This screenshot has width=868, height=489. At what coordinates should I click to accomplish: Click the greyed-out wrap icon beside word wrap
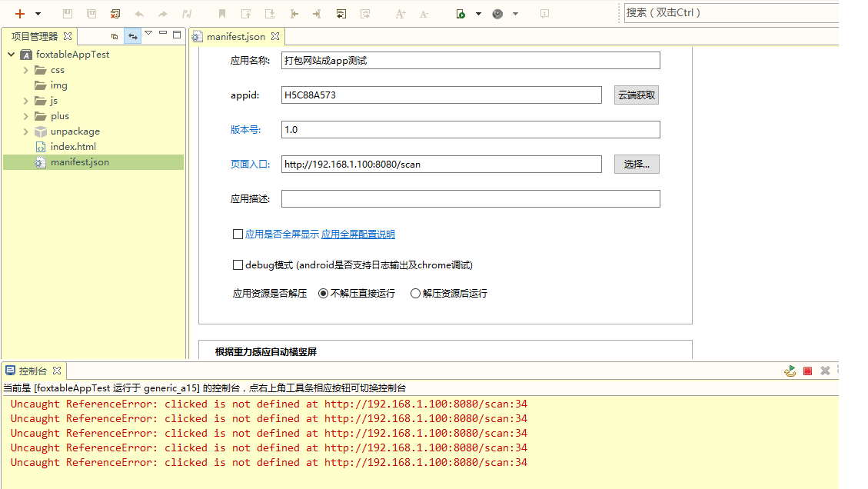(364, 14)
